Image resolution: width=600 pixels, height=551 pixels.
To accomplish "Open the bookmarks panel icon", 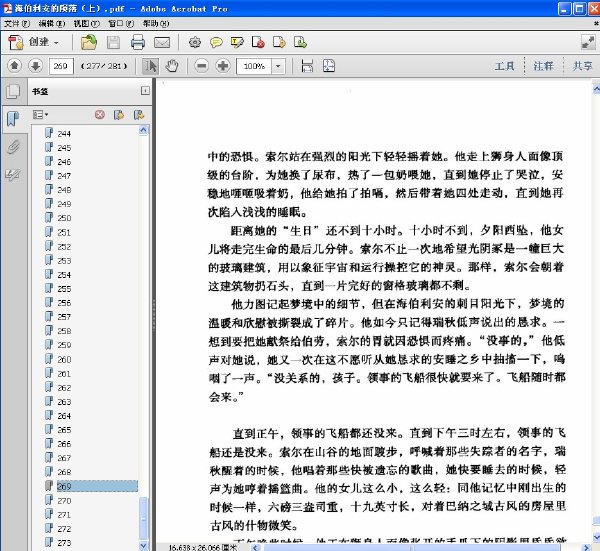I will click(13, 119).
